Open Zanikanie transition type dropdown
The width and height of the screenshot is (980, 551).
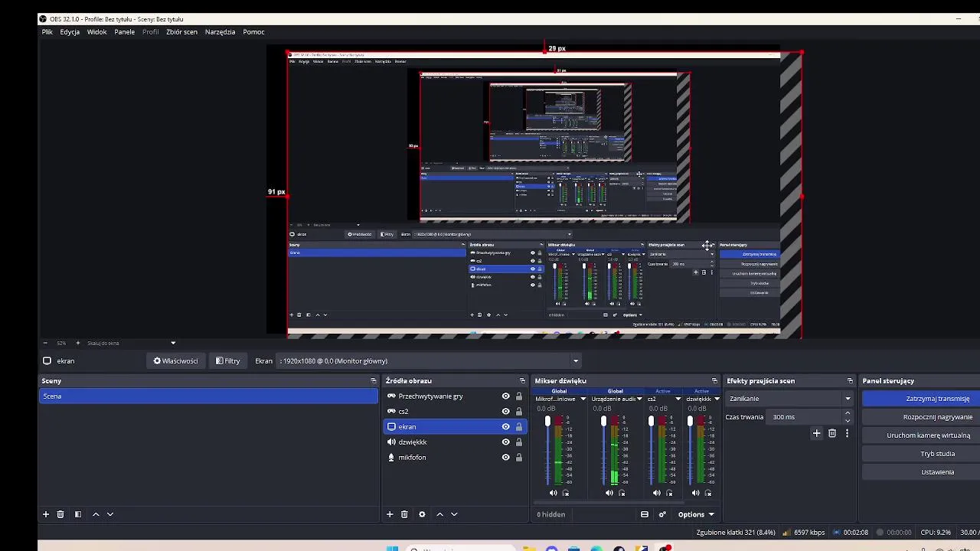coord(789,399)
